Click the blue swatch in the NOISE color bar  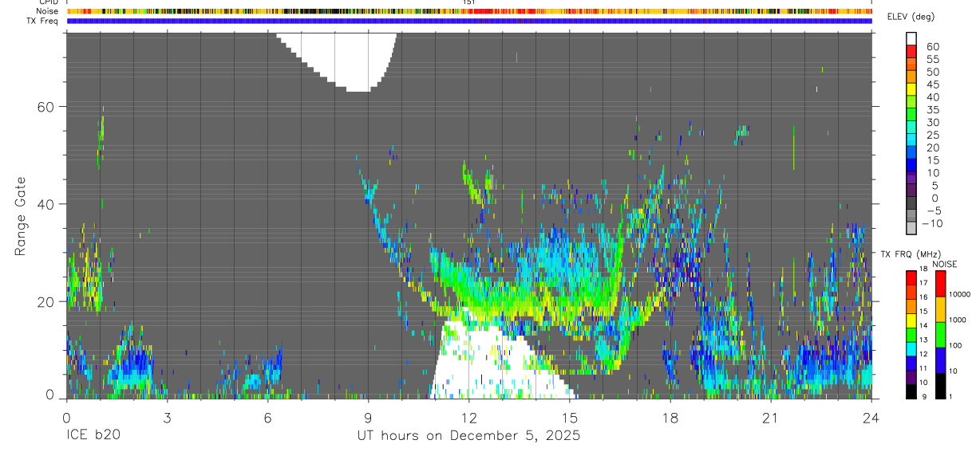click(x=940, y=360)
